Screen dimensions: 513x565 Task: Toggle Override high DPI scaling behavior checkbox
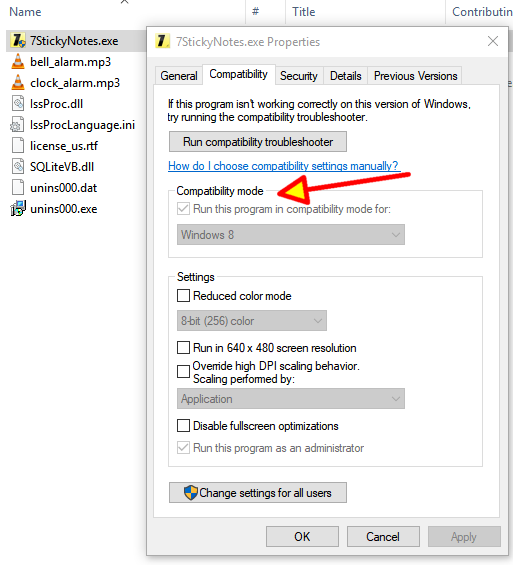click(x=183, y=372)
